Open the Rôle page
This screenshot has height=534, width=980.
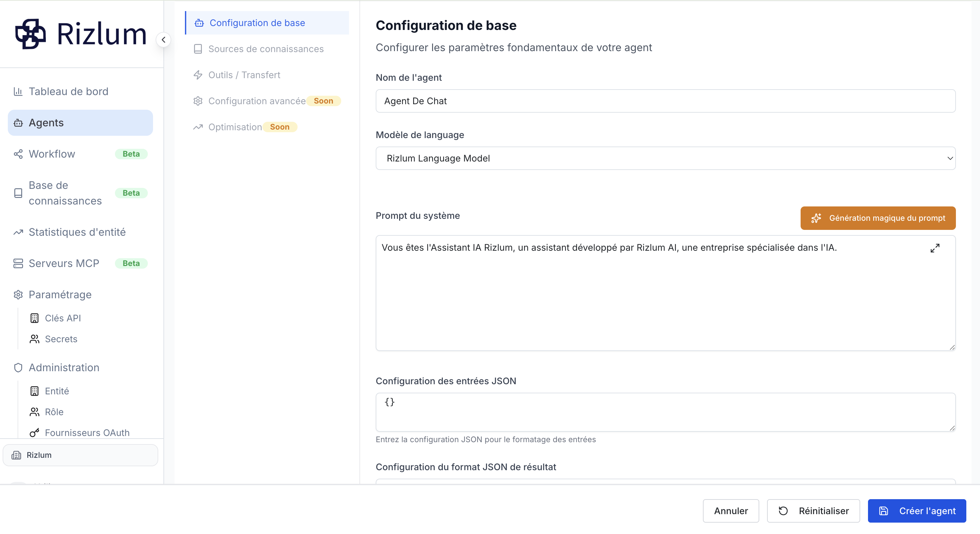point(54,412)
